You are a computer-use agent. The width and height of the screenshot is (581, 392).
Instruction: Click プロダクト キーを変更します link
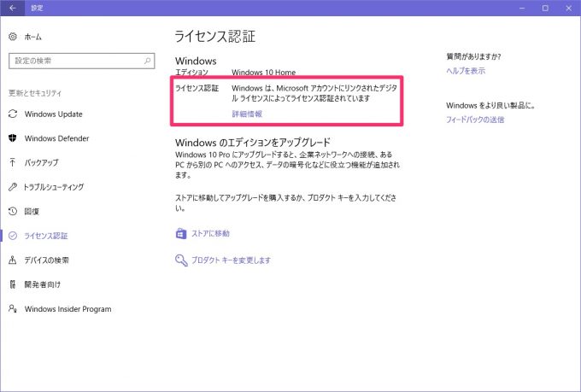(x=231, y=260)
